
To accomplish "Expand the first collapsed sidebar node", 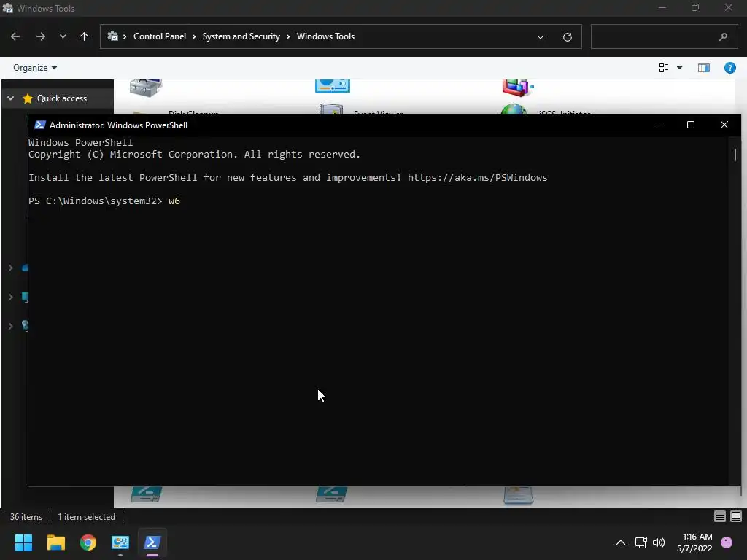I will (10, 268).
